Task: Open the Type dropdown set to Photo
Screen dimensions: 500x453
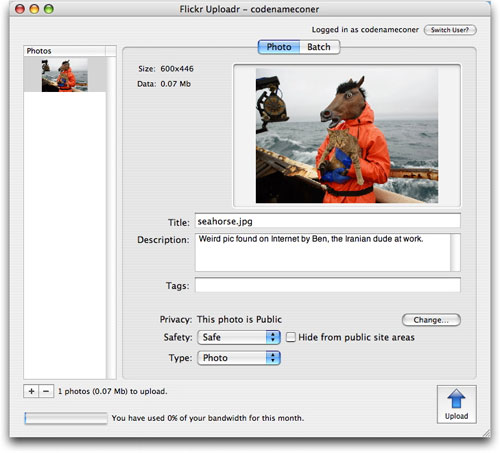Action: 239,358
